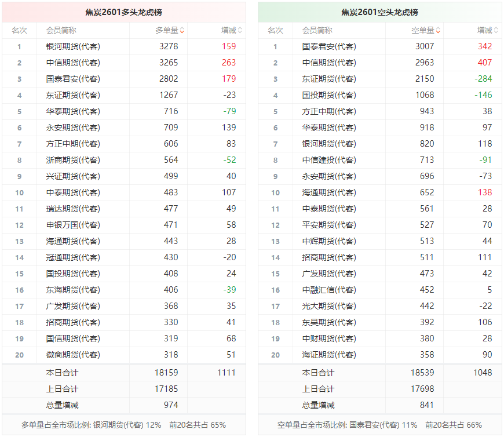Click 广发期货(代客) in long table
This screenshot has width=504, height=437.
click(73, 306)
